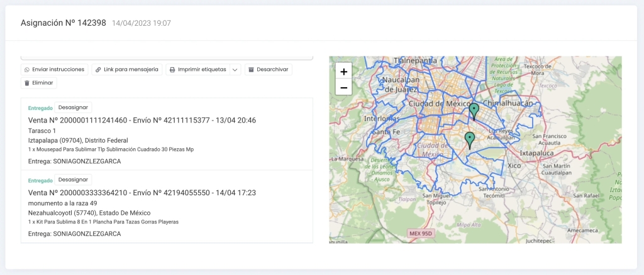Click the Ixtapaluca label on the map
Viewport: 644px width, 275px height.
click(x=536, y=153)
